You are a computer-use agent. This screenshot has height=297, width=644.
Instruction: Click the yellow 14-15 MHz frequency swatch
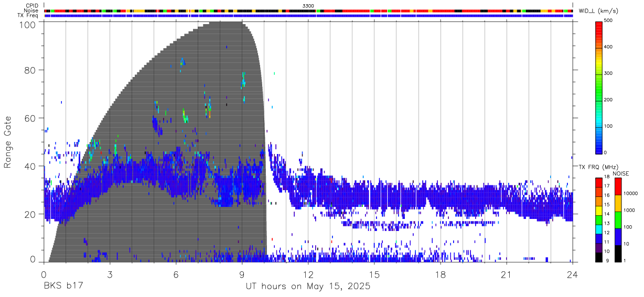(x=599, y=210)
